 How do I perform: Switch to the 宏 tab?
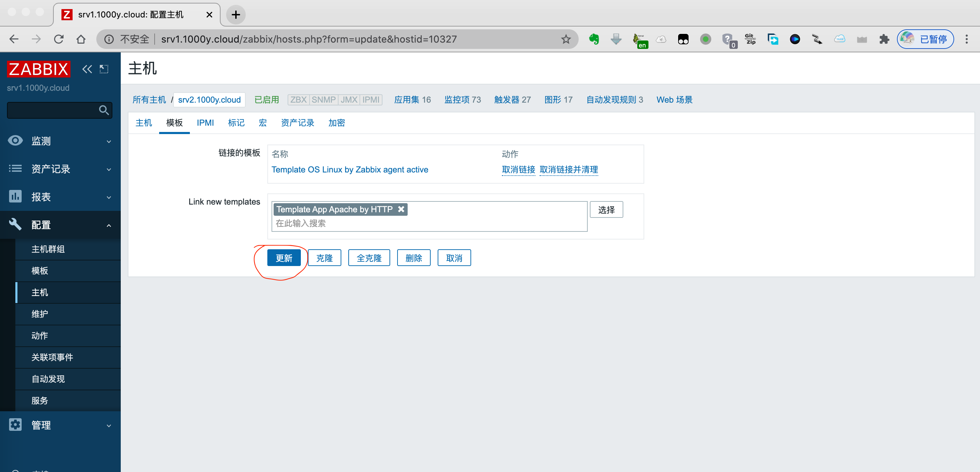click(262, 123)
